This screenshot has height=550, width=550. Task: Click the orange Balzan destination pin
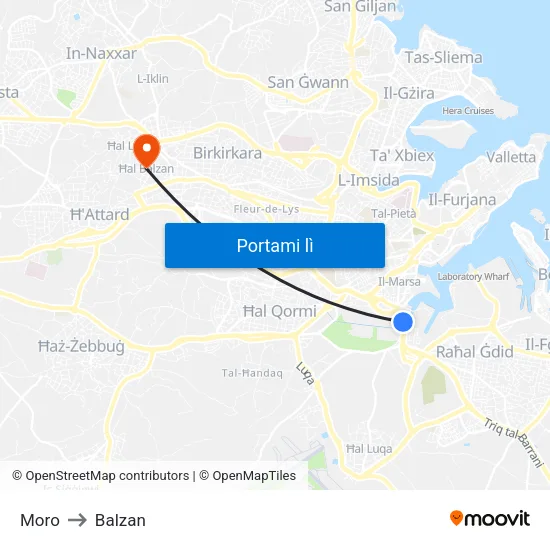point(147,150)
